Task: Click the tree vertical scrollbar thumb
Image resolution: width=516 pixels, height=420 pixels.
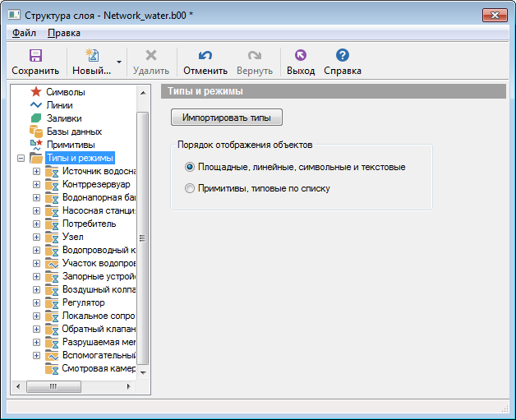Action: coord(142,238)
